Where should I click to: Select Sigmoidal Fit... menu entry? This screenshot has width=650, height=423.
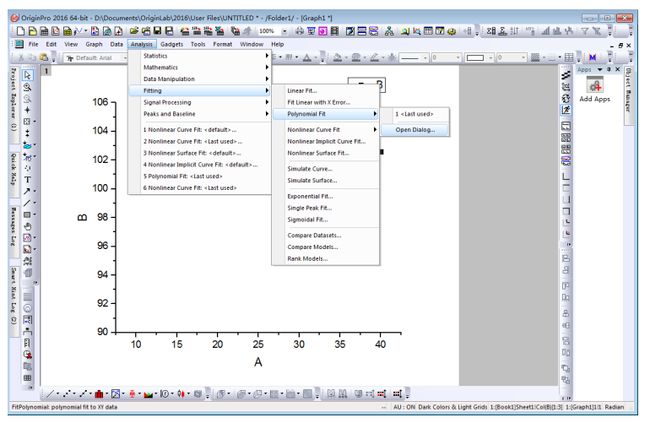[326, 219]
